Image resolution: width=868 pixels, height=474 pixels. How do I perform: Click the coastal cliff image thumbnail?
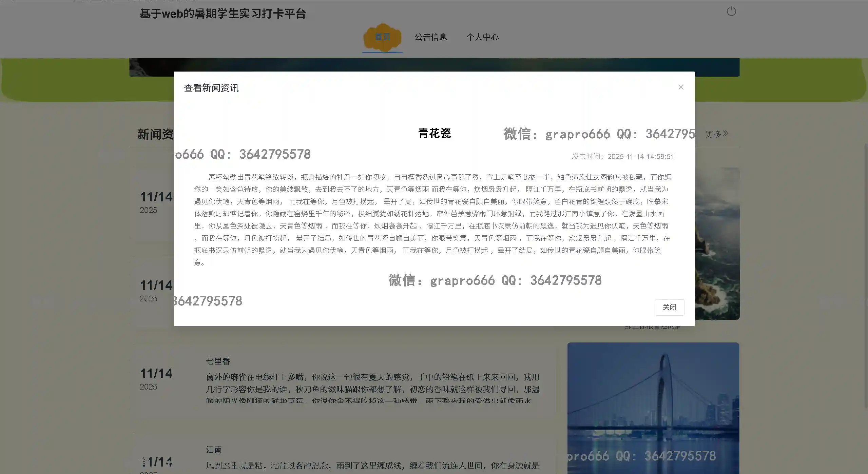(x=717, y=244)
